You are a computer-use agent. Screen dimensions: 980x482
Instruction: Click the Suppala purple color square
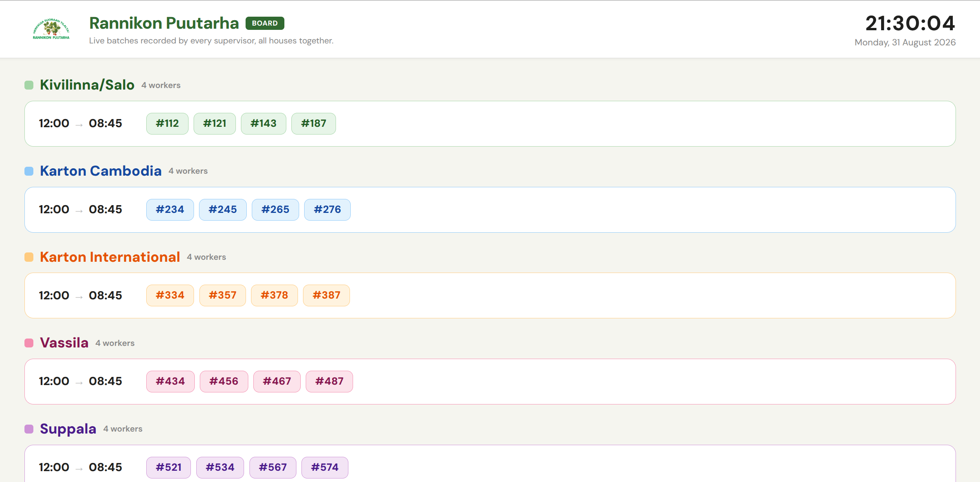coord(29,429)
